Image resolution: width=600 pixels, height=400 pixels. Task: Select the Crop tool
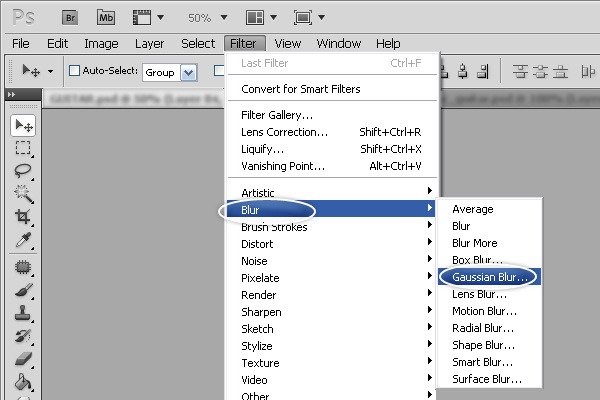coord(23,217)
